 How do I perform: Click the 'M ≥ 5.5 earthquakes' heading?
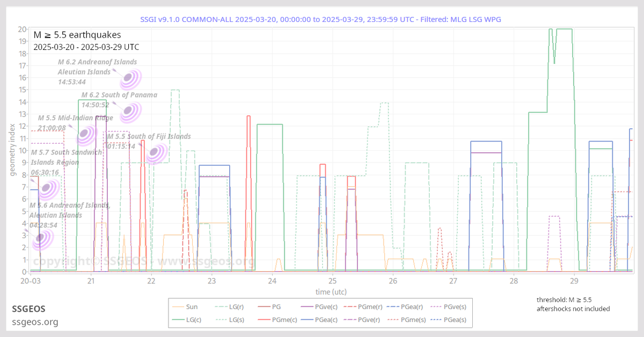click(x=78, y=35)
